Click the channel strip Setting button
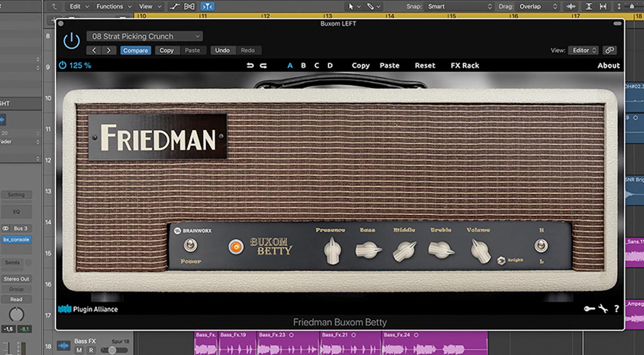 [16, 195]
